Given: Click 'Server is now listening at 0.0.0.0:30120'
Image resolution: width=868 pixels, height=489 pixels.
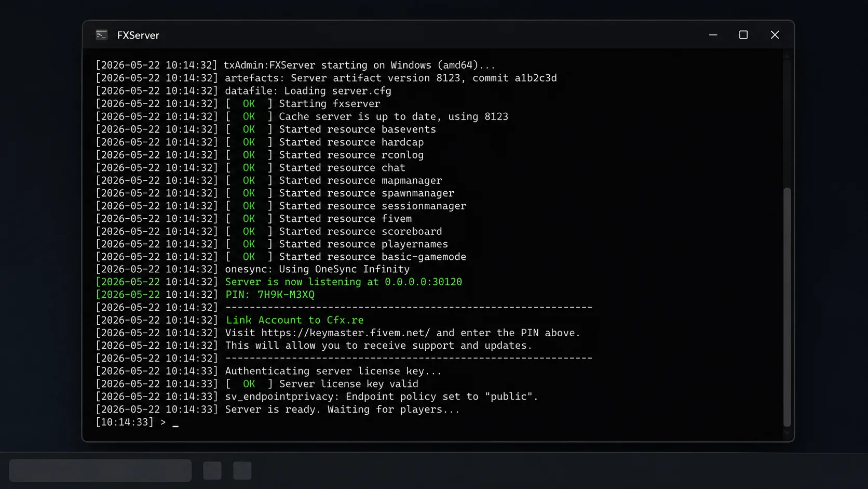Looking at the screenshot, I should pos(343,282).
